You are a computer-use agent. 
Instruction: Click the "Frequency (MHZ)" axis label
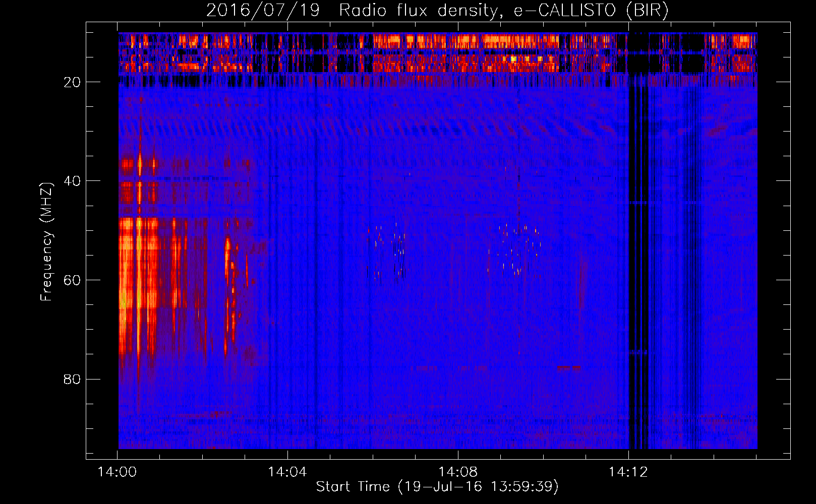pos(46,242)
